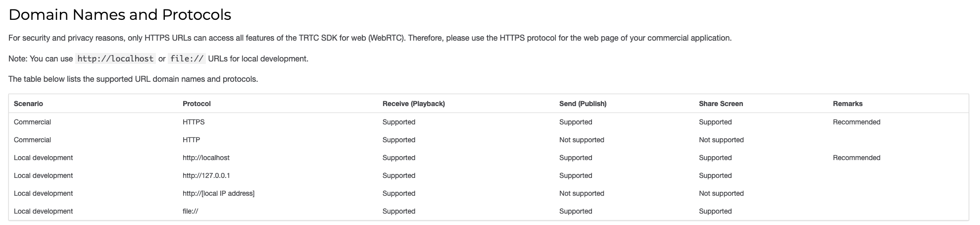Click the inline code "file://" in the note
The width and height of the screenshot is (980, 225).
click(x=187, y=58)
